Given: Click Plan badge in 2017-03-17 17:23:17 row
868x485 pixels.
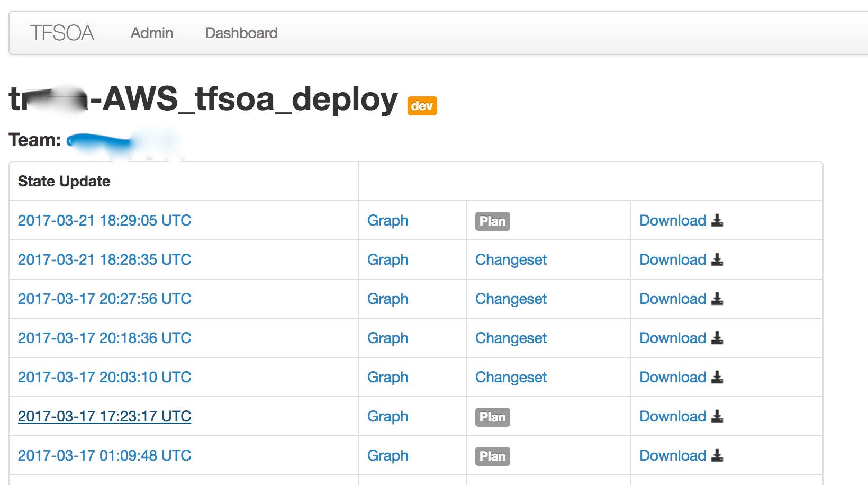Looking at the screenshot, I should [x=493, y=417].
